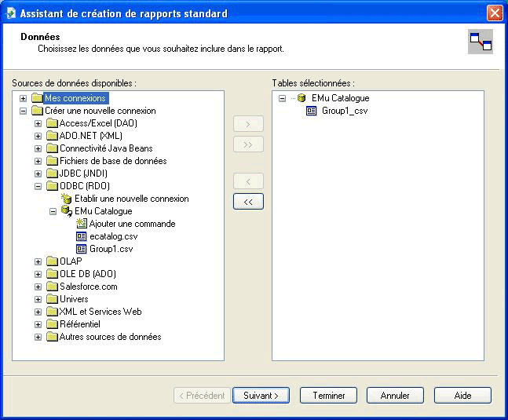
Task: Select Group1.csv table icon in left tree
Action: point(82,249)
